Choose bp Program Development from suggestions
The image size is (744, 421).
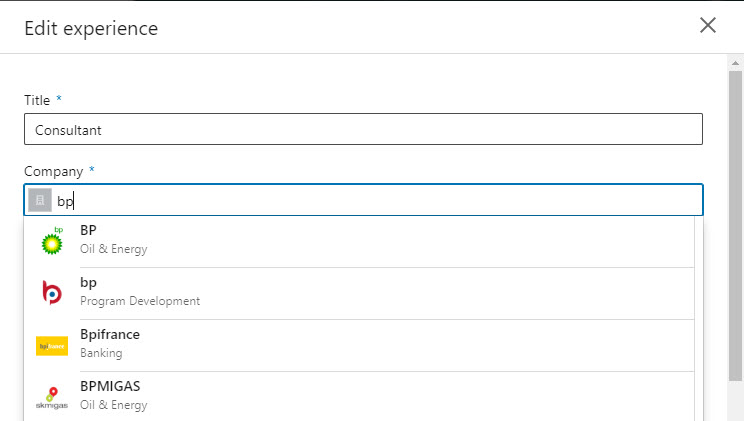click(x=359, y=293)
